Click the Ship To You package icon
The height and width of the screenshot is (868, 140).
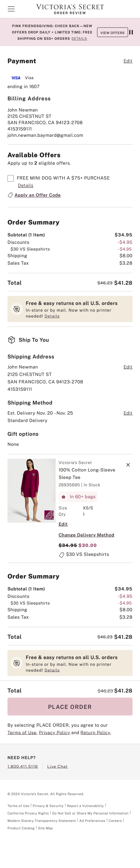click(11, 340)
